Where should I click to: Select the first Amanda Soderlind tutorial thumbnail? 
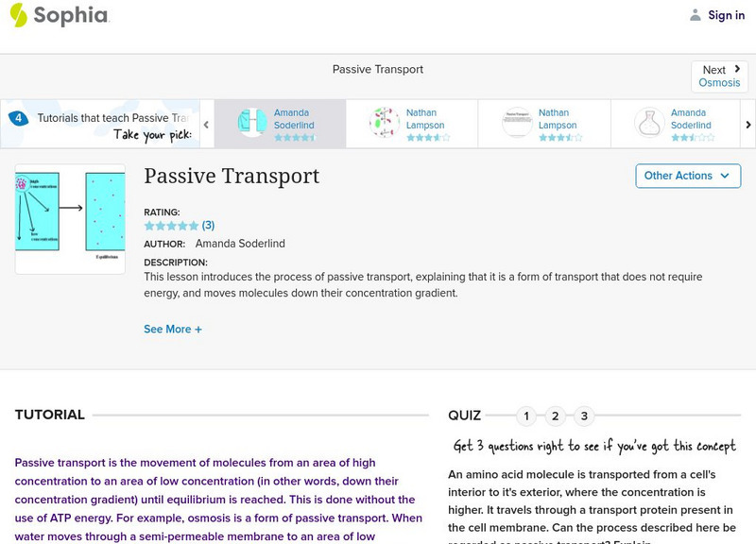coord(252,123)
